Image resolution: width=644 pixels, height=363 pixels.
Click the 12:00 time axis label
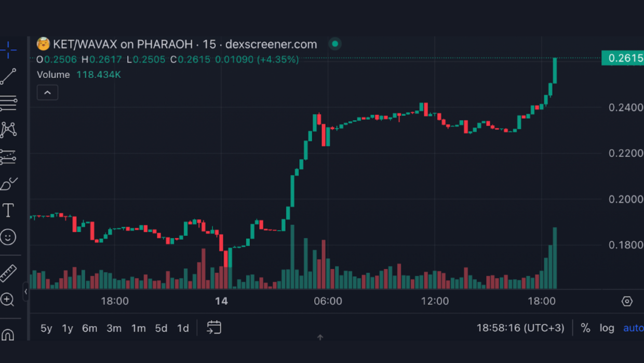click(x=435, y=301)
